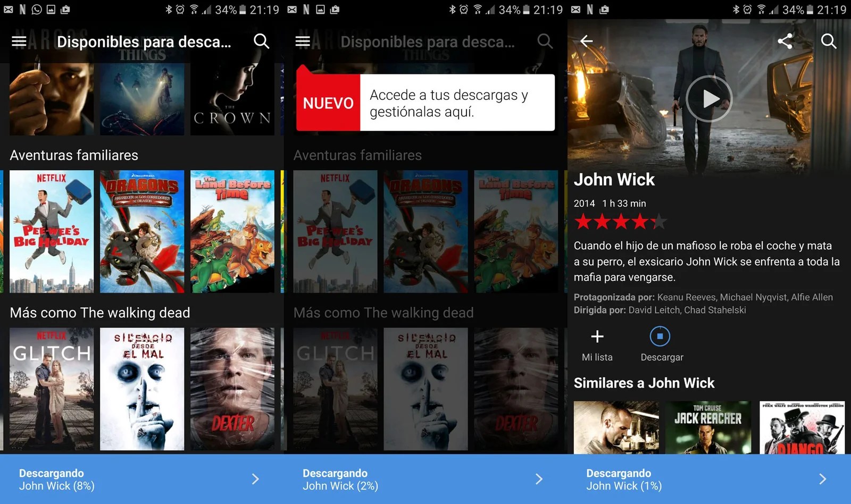Screen dimensions: 851x504
Task: Tap the 'Similares a John Wick' heading
Action: (644, 383)
